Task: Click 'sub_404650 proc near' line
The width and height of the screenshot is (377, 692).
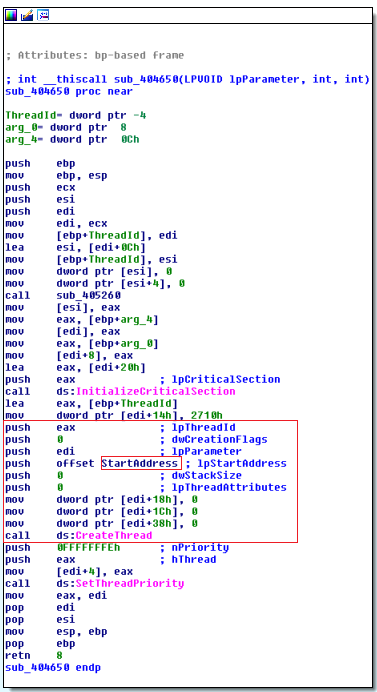Action: click(69, 91)
